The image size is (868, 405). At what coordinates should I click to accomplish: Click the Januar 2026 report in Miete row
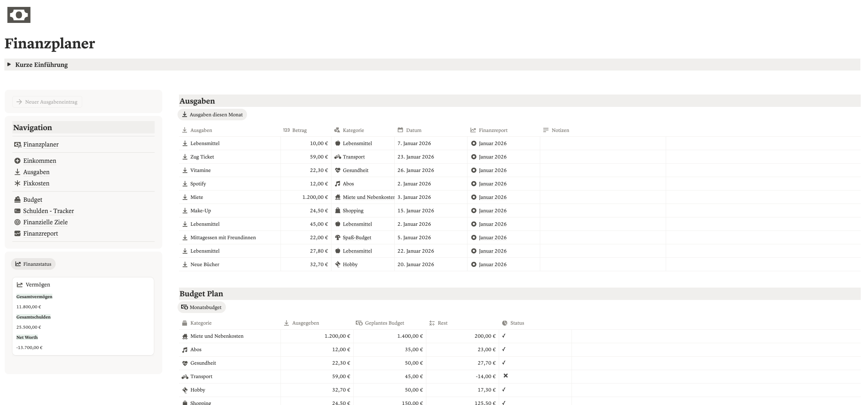point(492,197)
